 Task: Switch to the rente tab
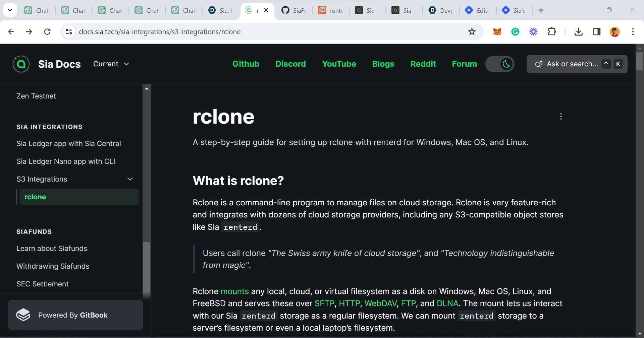(x=331, y=10)
